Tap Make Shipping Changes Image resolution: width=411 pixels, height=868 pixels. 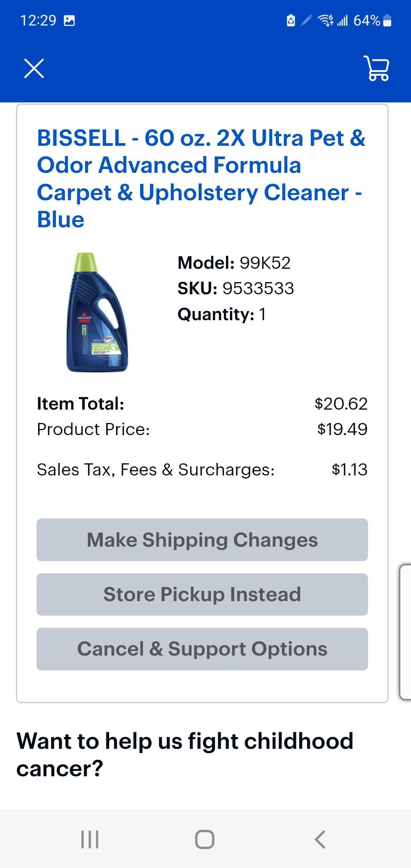tap(202, 540)
